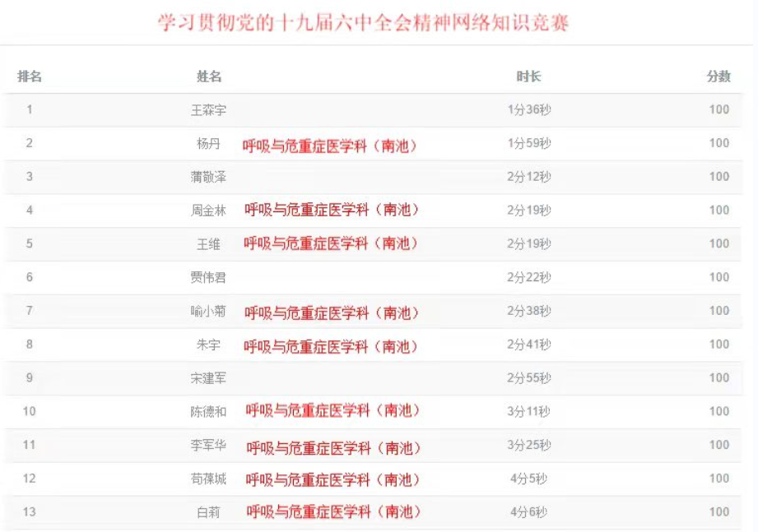Click the 姓名 column header
The width and height of the screenshot is (758, 532).
209,76
